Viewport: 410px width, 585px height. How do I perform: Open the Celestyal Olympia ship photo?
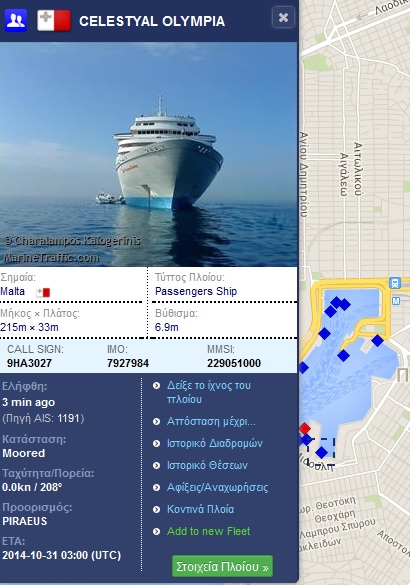(148, 154)
